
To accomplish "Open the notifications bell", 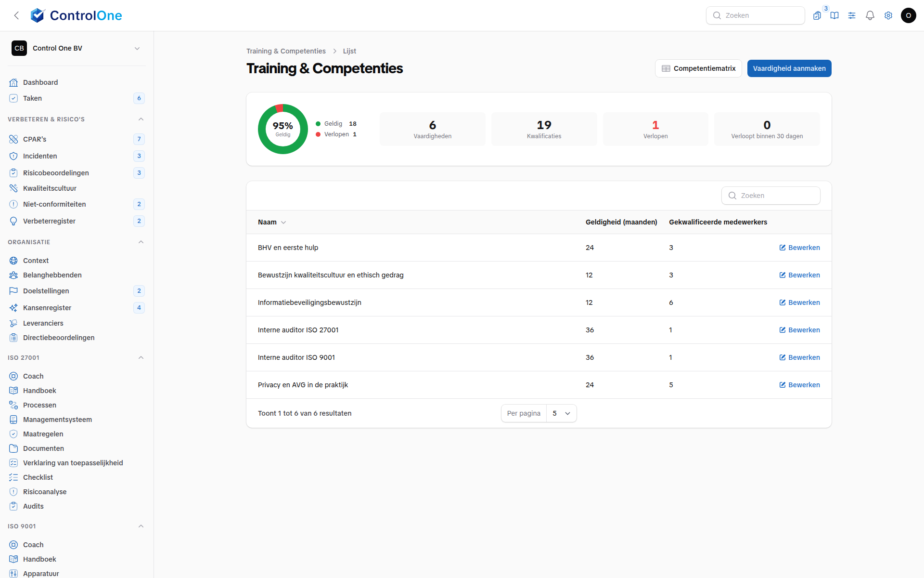I will (870, 15).
